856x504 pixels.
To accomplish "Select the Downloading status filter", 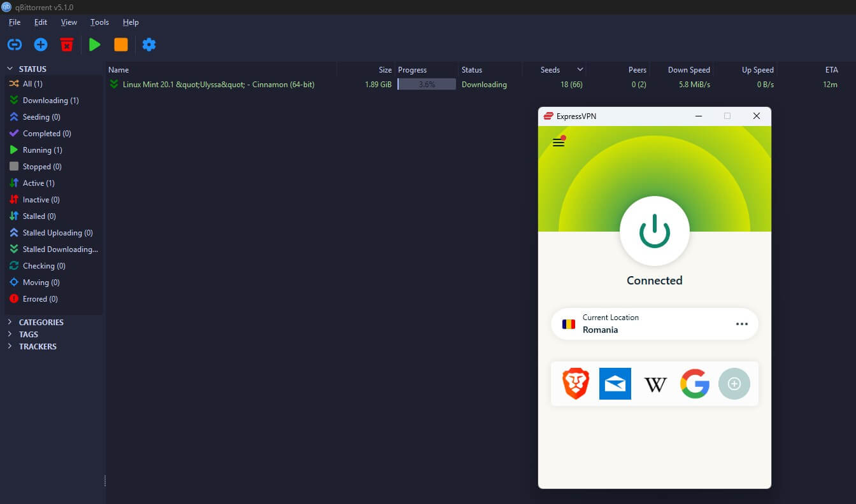I will coord(46,100).
